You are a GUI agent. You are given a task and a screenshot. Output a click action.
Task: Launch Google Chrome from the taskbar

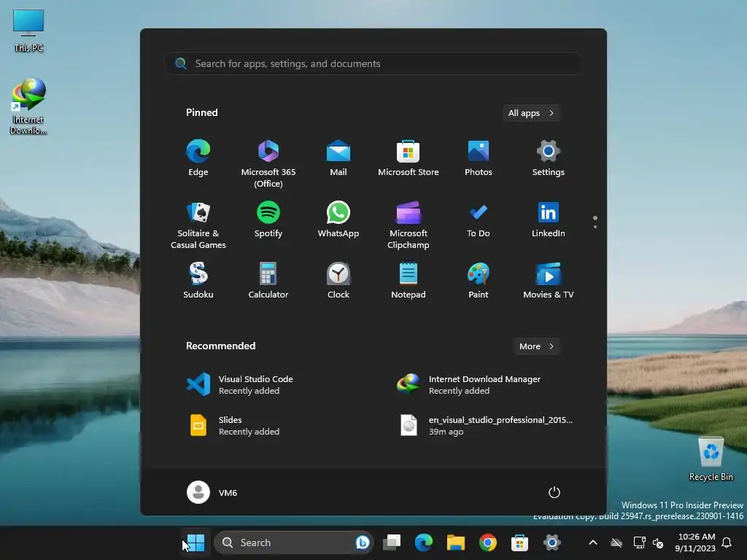488,542
